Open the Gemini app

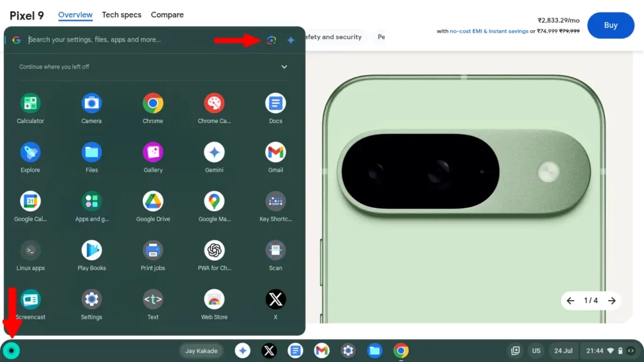(x=214, y=152)
